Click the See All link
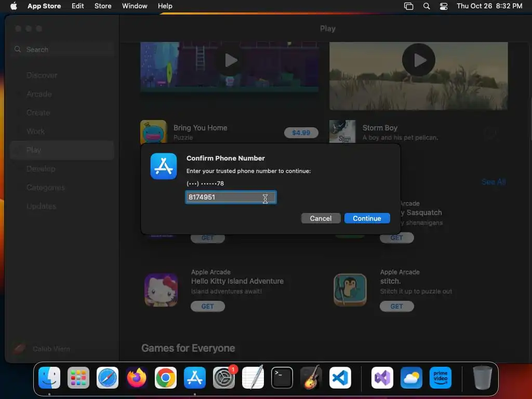Viewport: 532px width, 399px height. pyautogui.click(x=494, y=182)
